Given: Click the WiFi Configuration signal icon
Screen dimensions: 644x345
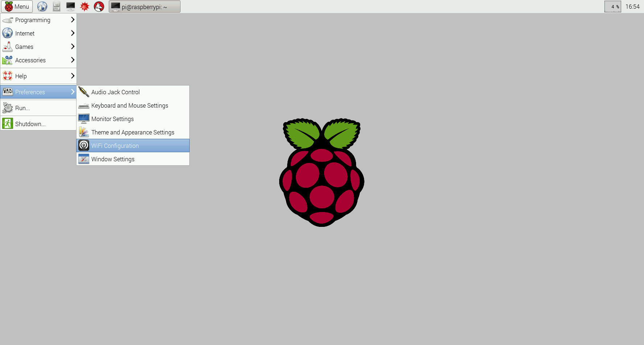Looking at the screenshot, I should tap(84, 145).
